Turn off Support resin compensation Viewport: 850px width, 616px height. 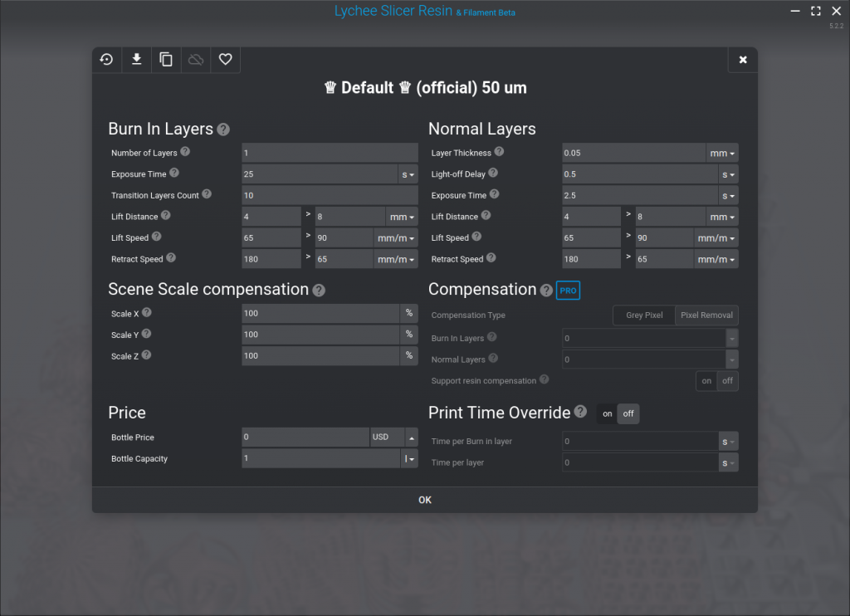pos(727,381)
